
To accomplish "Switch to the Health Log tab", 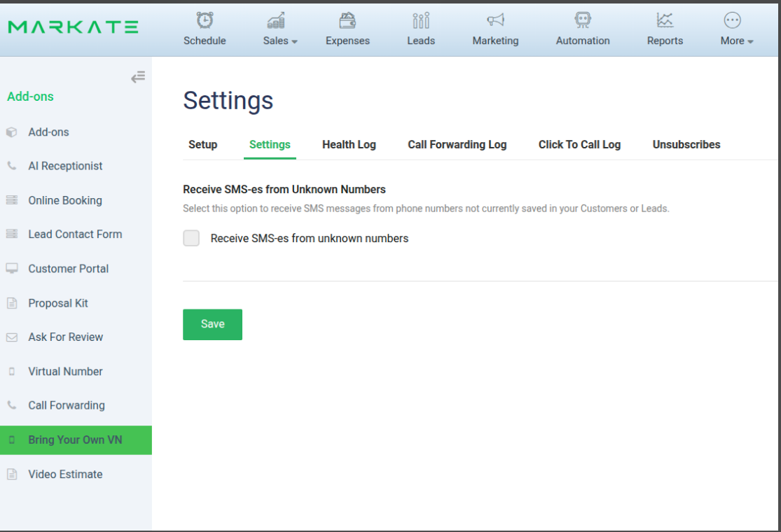I will (x=349, y=145).
